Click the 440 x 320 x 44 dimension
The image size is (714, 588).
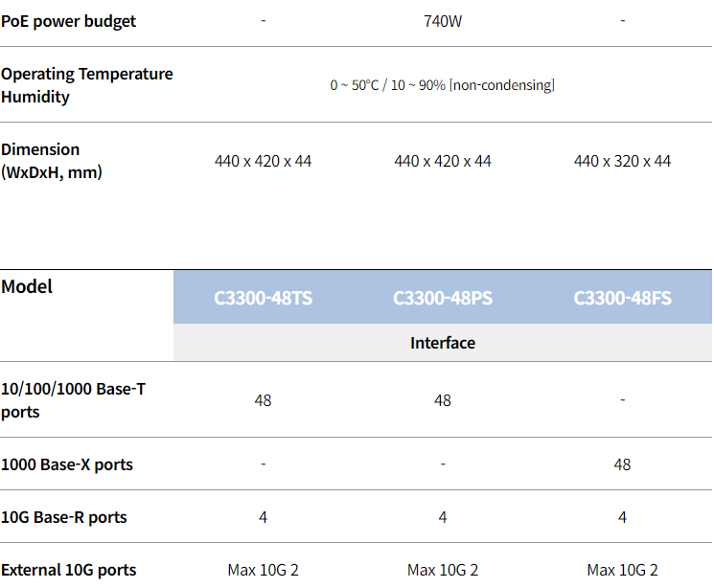point(622,161)
